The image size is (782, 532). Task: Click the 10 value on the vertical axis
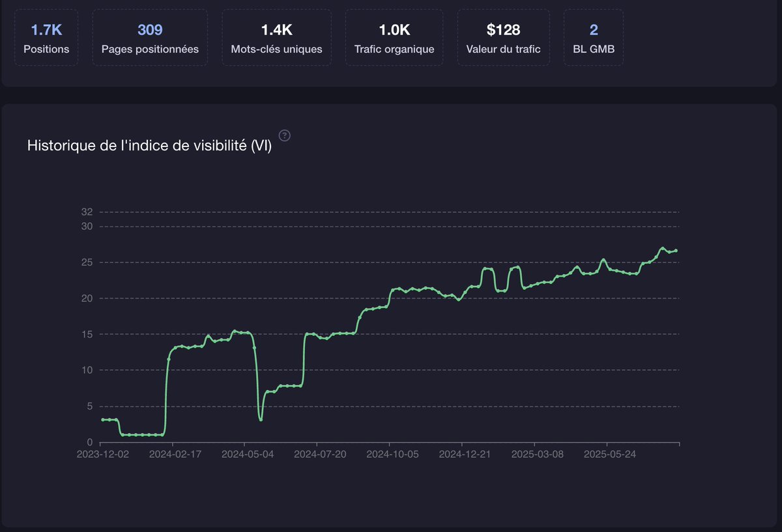87,371
